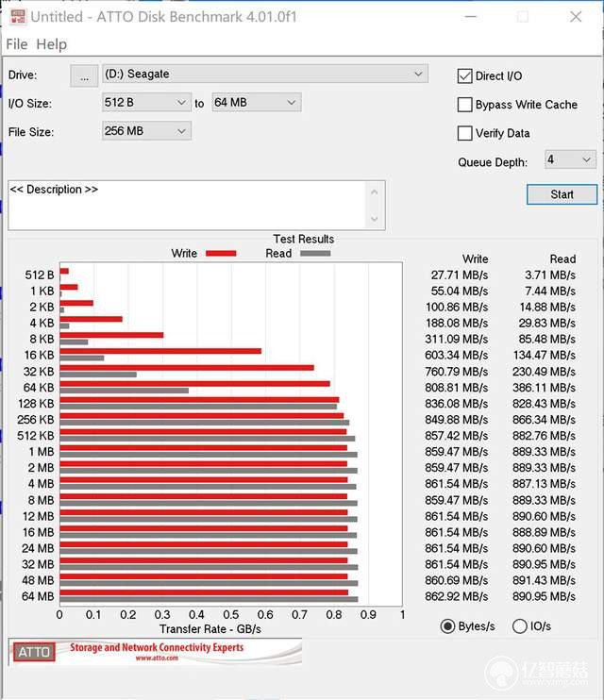The height and width of the screenshot is (700, 604).
Task: Click the 828.43 MB/s read result
Action: (544, 404)
